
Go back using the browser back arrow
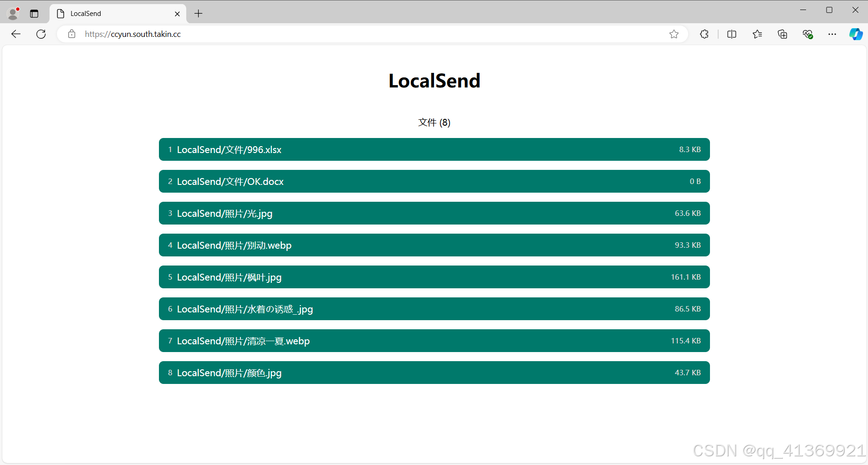16,34
